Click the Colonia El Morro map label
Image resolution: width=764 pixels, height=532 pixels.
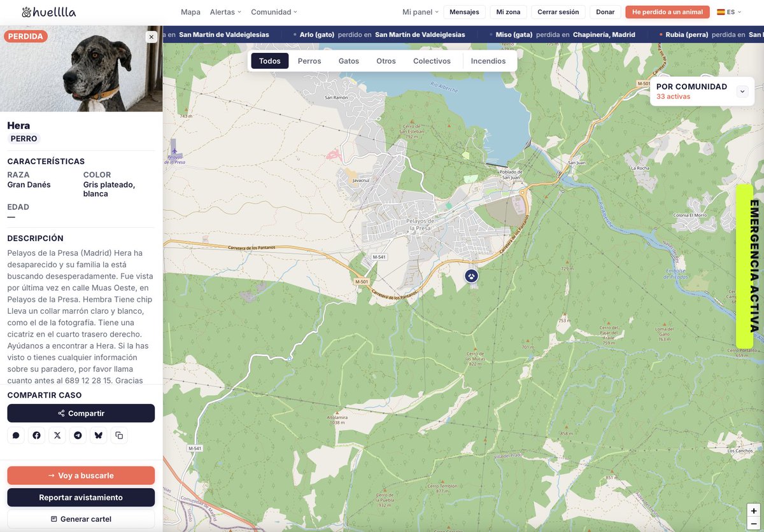(x=690, y=215)
